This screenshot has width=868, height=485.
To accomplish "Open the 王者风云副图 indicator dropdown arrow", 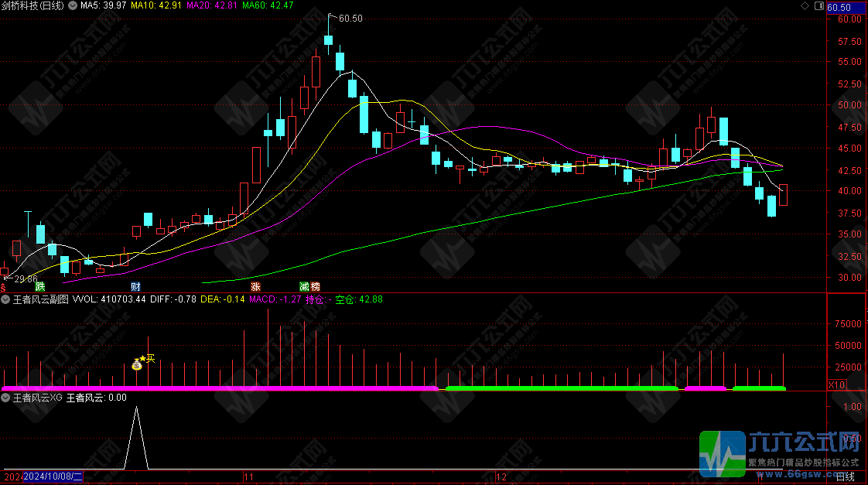I will (x=6, y=299).
